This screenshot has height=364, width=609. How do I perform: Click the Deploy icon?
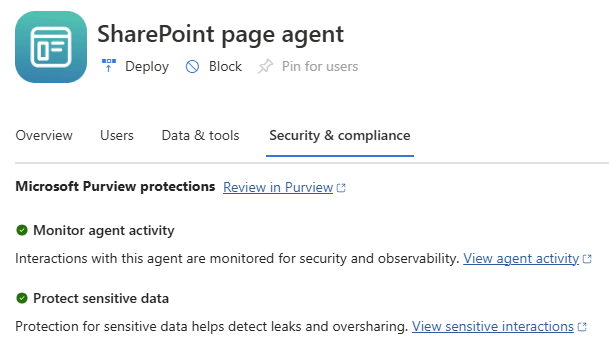pyautogui.click(x=109, y=66)
